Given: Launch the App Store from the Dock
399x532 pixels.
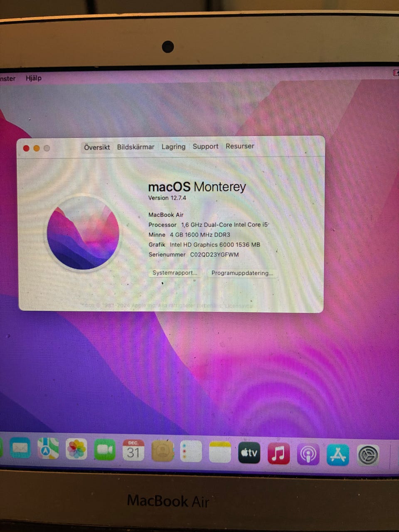Looking at the screenshot, I should tap(338, 455).
